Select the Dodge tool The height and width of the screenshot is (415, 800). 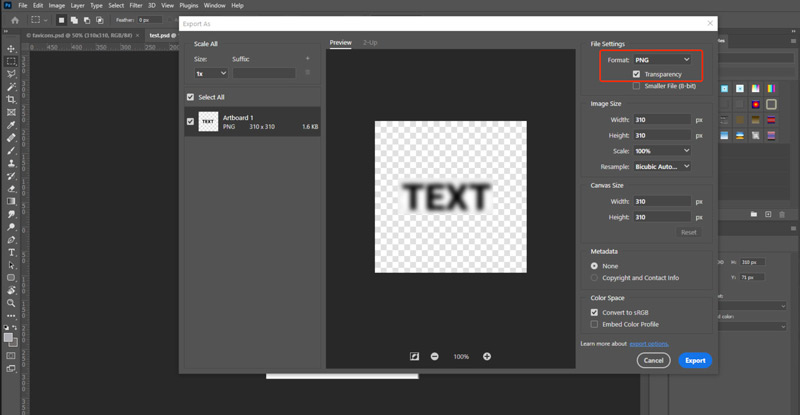point(11,227)
